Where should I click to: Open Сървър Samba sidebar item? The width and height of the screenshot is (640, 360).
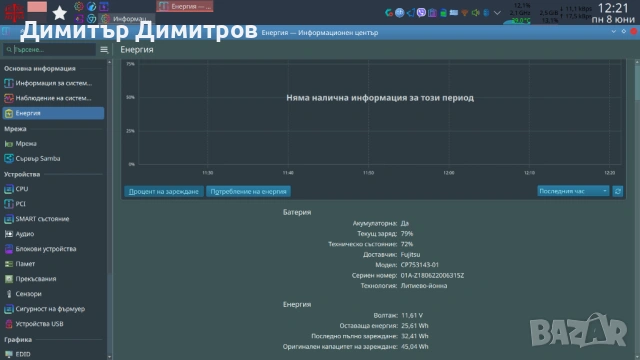tap(53, 158)
